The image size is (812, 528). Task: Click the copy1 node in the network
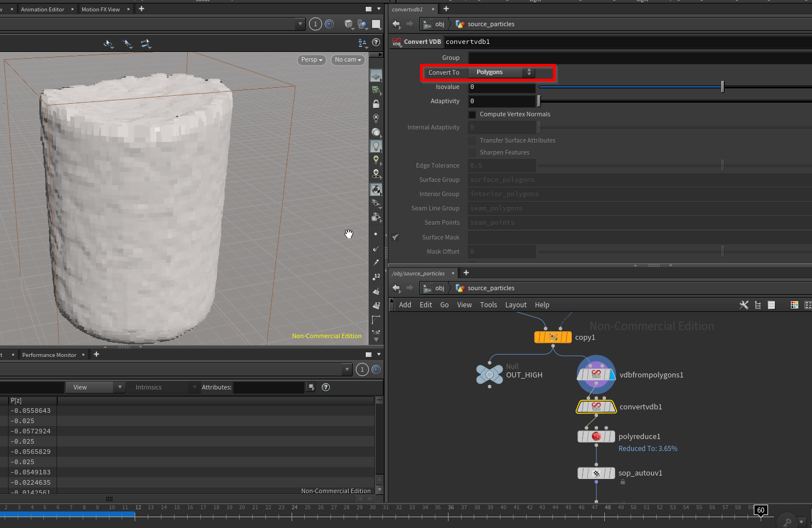tap(553, 338)
